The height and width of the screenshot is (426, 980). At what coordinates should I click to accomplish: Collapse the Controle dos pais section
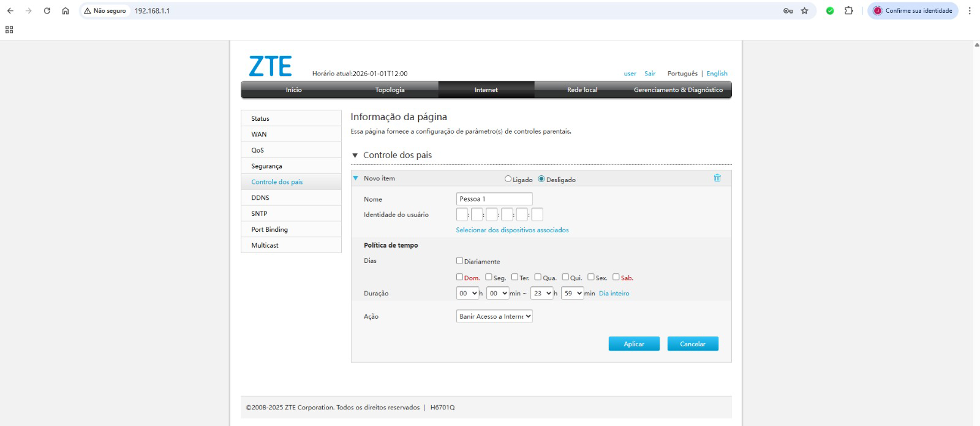(x=355, y=156)
